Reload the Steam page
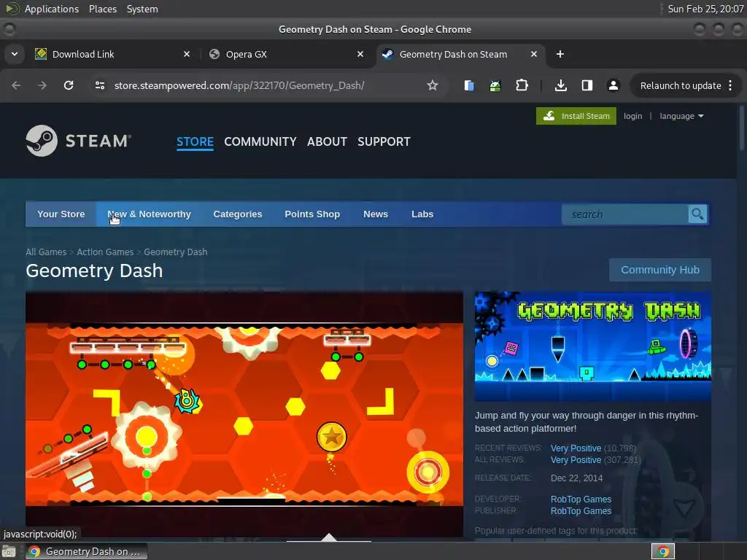Screen dimensions: 747x560 pyautogui.click(x=69, y=85)
